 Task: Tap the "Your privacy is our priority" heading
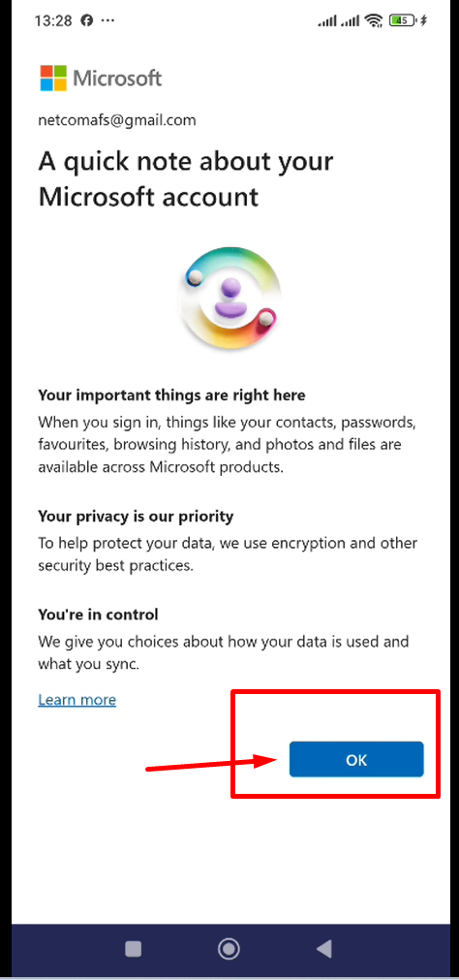(136, 517)
